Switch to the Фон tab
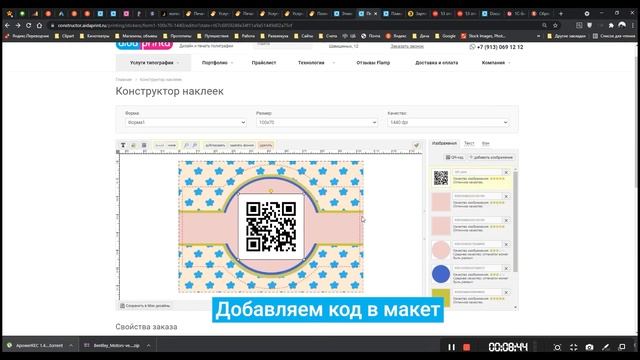640x360 pixels. pos(485,143)
